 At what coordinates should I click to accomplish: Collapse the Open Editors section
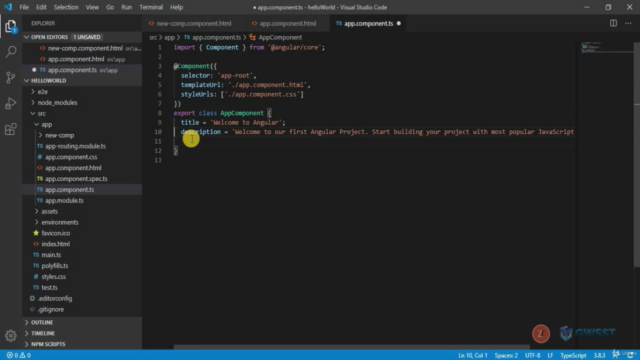[82, 37]
